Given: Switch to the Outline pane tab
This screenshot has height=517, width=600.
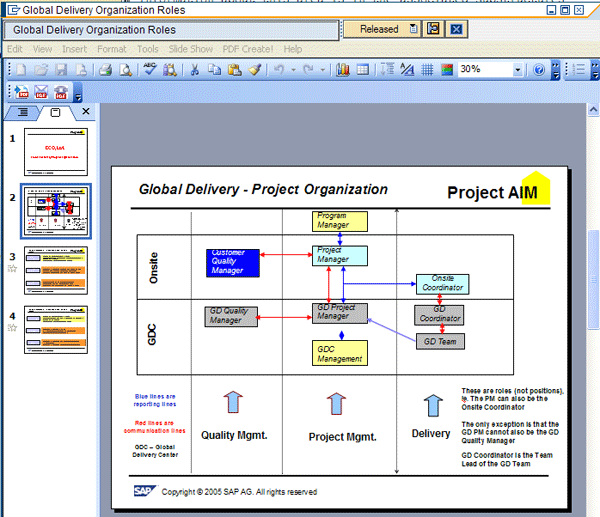Looking at the screenshot, I should (x=23, y=112).
